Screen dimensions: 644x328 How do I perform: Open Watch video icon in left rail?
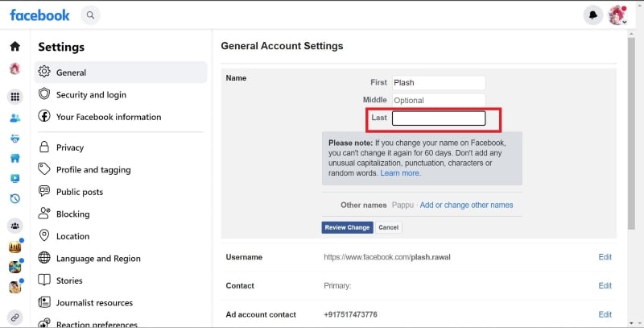[x=15, y=178]
